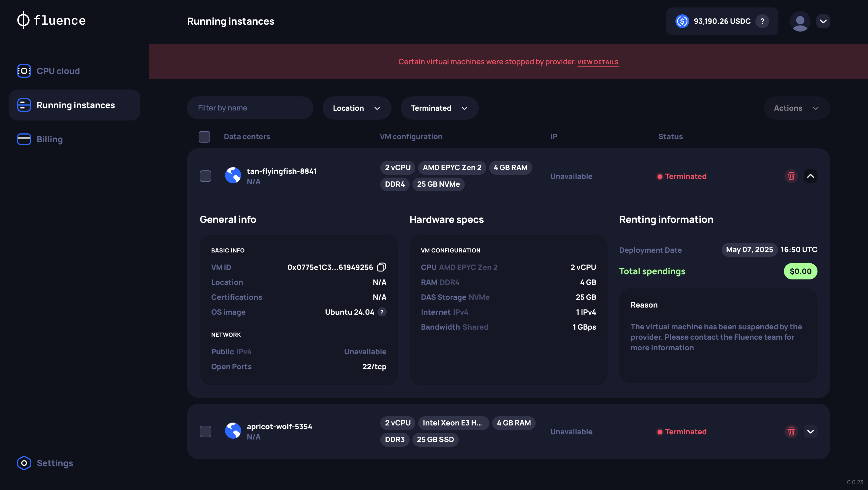Click the VIEW DETAILS link in the banner

[598, 62]
